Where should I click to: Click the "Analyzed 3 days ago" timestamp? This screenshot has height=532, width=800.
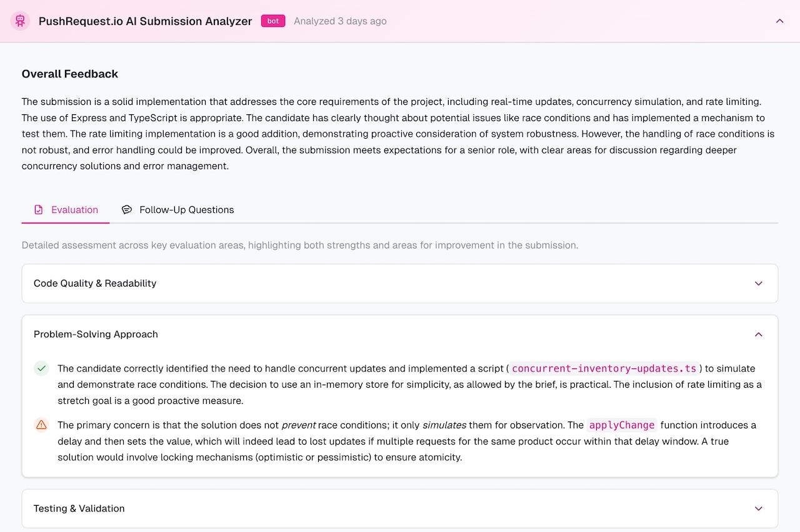point(340,21)
